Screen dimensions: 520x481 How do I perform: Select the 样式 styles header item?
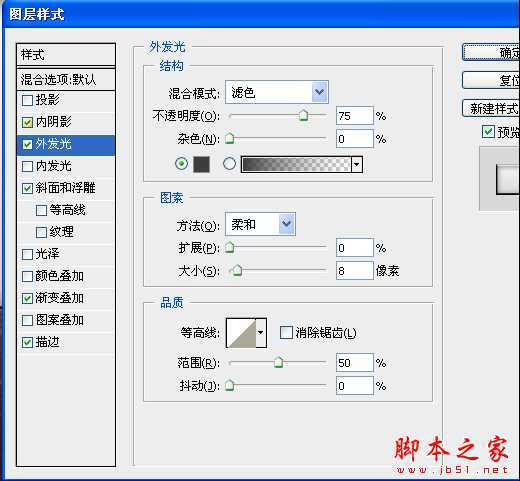coord(66,55)
